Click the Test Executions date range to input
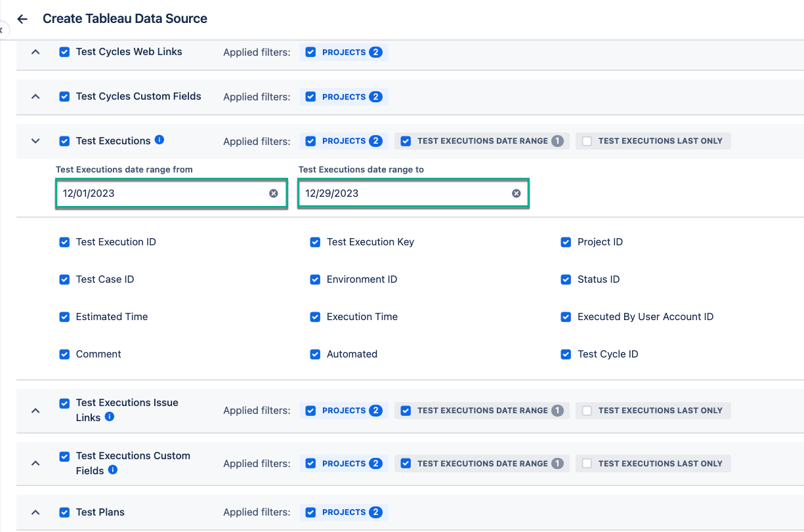The height and width of the screenshot is (532, 804). [x=413, y=194]
